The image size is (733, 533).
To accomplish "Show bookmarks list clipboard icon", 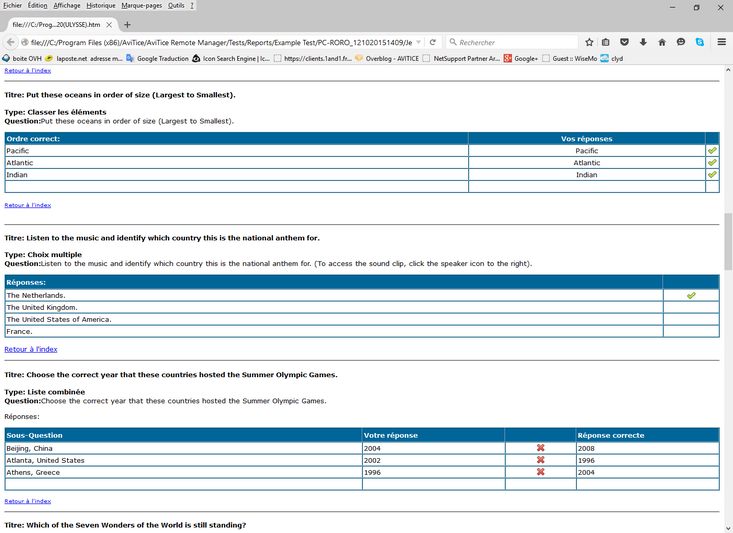I will pyautogui.click(x=606, y=42).
